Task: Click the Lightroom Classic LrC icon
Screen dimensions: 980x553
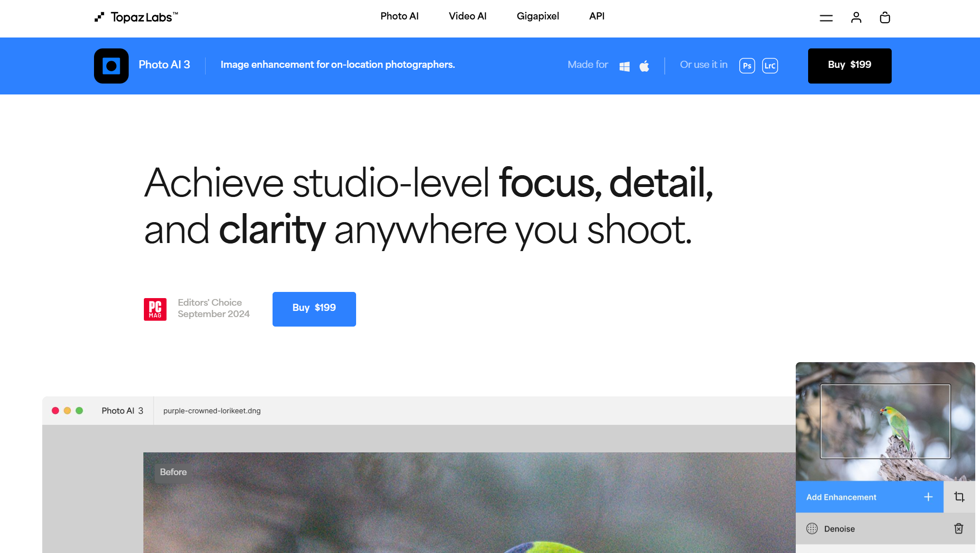Action: [x=770, y=66]
